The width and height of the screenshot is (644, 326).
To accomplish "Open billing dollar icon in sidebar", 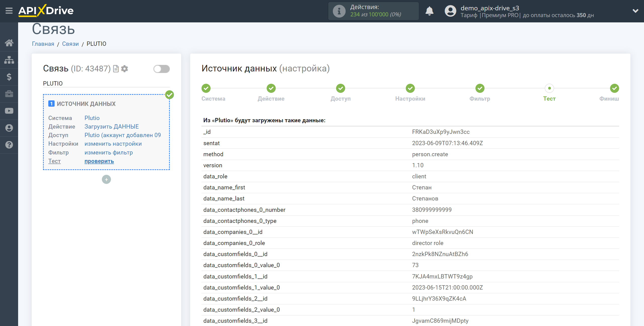I will (x=9, y=77).
